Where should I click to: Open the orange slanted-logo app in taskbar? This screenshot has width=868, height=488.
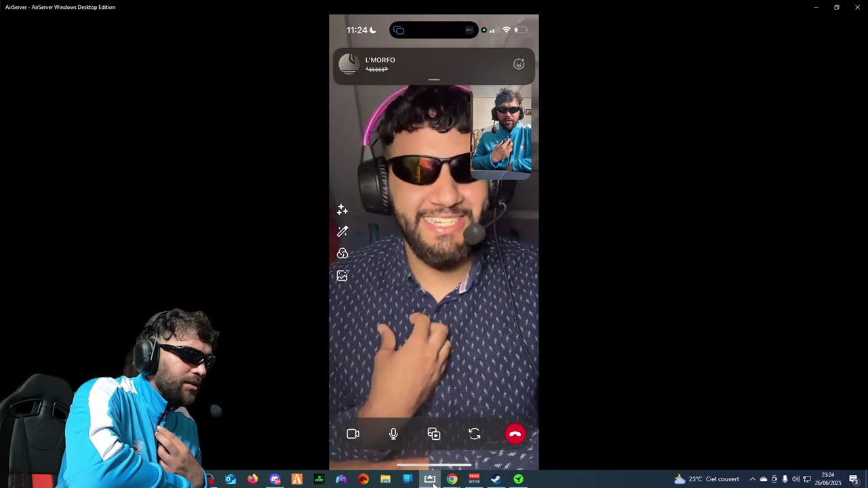[297, 479]
